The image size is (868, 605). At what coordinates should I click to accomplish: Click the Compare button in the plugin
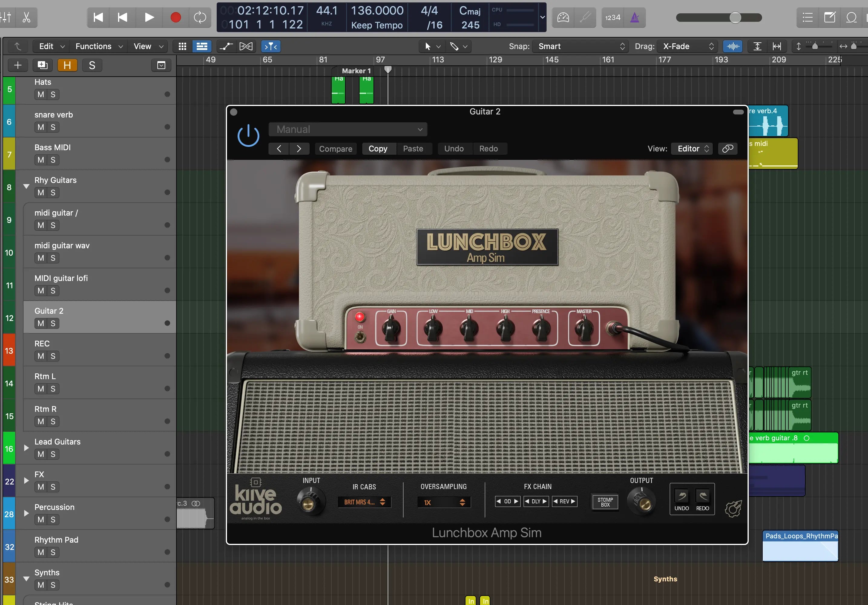pyautogui.click(x=335, y=149)
